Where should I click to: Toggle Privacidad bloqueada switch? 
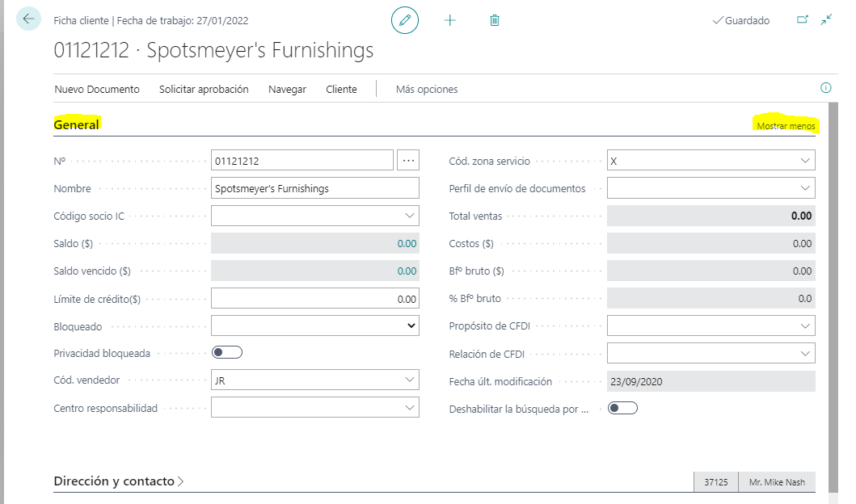(x=227, y=352)
